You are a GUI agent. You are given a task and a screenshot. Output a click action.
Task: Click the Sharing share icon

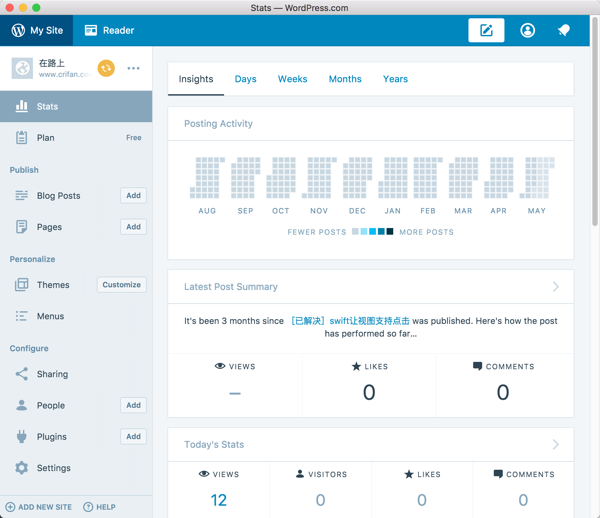point(21,374)
